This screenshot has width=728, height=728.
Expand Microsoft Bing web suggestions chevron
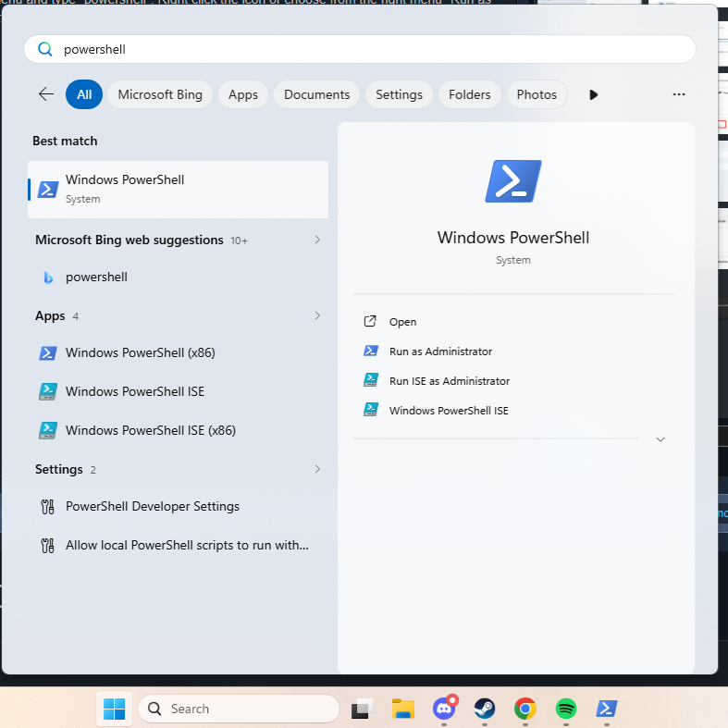point(317,240)
